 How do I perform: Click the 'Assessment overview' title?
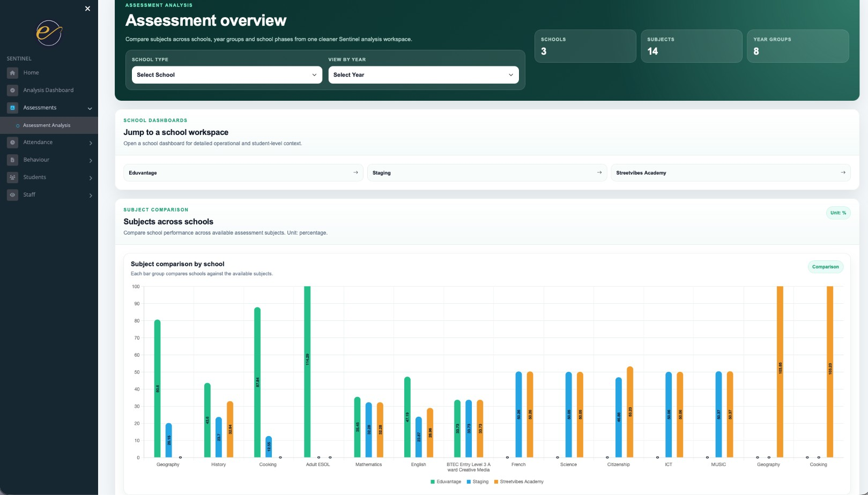[206, 20]
